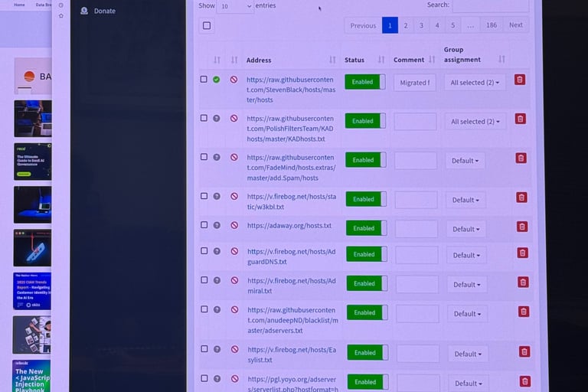The width and height of the screenshot is (588, 392).
Task: Delete the Easylist.txt list entry
Action: point(524,351)
